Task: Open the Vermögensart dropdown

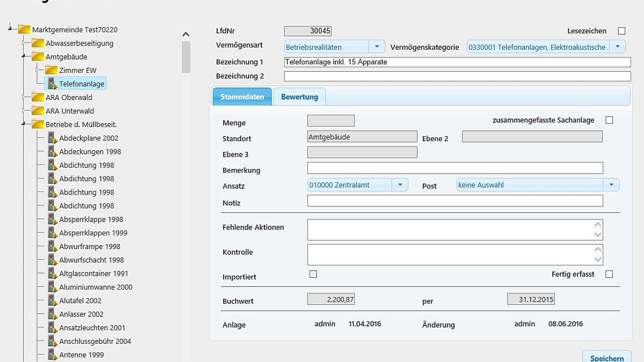Action: tap(377, 47)
